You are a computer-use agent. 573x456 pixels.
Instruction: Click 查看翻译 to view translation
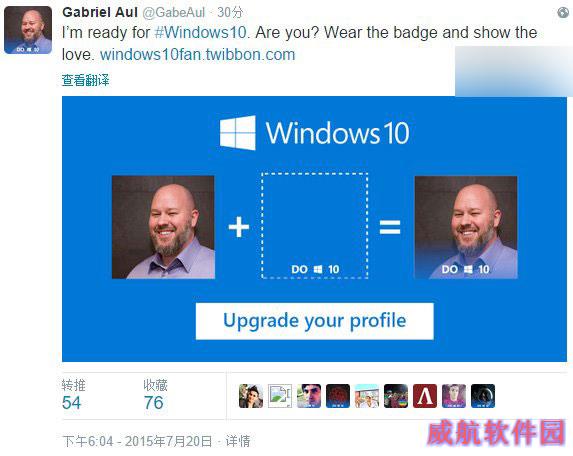(x=86, y=80)
